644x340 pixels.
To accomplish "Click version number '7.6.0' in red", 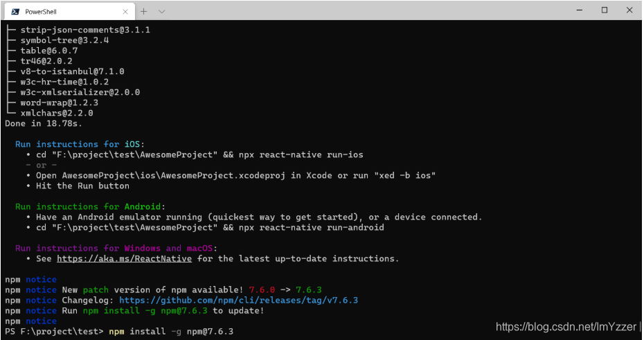I will (x=262, y=290).
